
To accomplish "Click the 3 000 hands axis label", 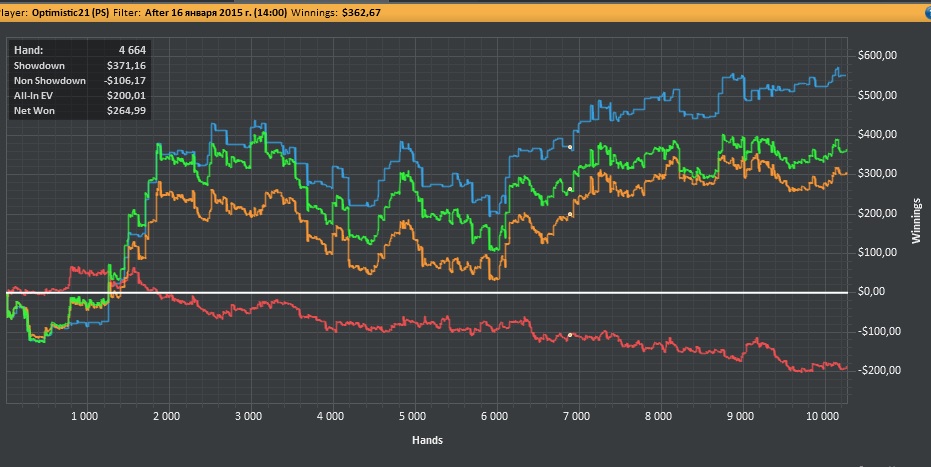I will tap(248, 417).
